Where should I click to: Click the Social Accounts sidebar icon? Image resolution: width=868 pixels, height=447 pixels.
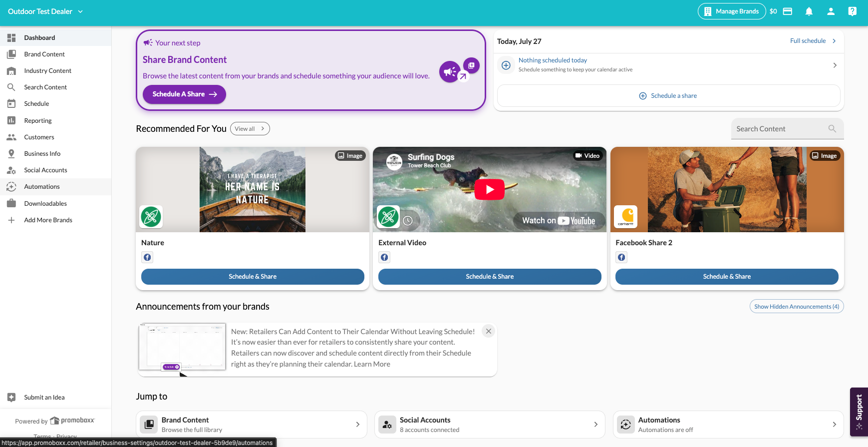click(x=11, y=170)
